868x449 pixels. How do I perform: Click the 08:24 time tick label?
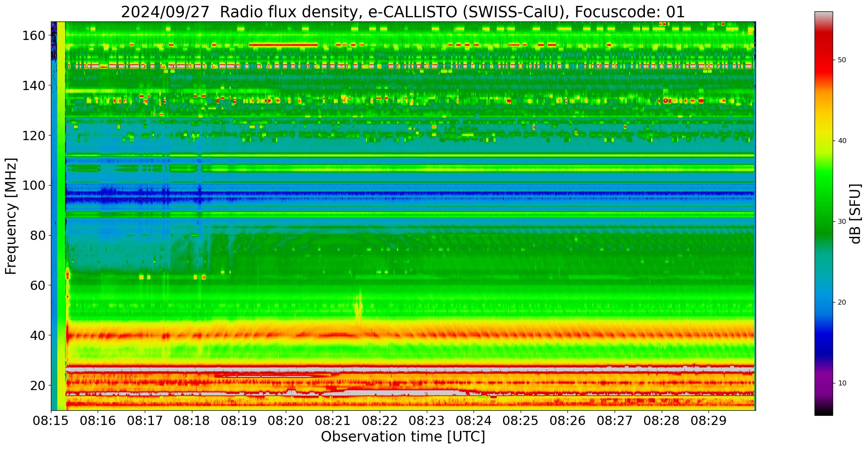coord(474,421)
